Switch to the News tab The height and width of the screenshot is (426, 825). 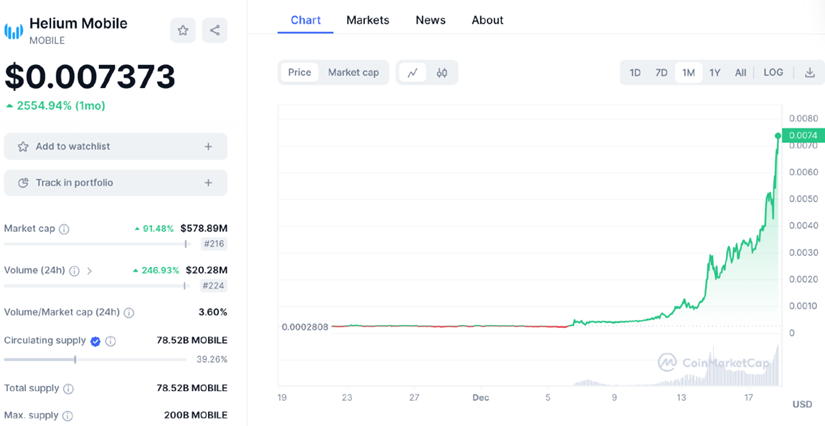[430, 20]
